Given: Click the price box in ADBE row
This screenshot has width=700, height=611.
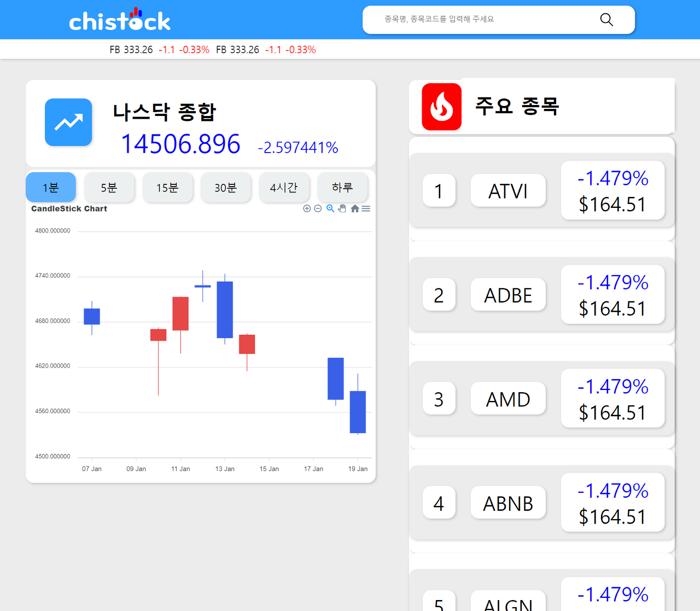Looking at the screenshot, I should point(612,294).
